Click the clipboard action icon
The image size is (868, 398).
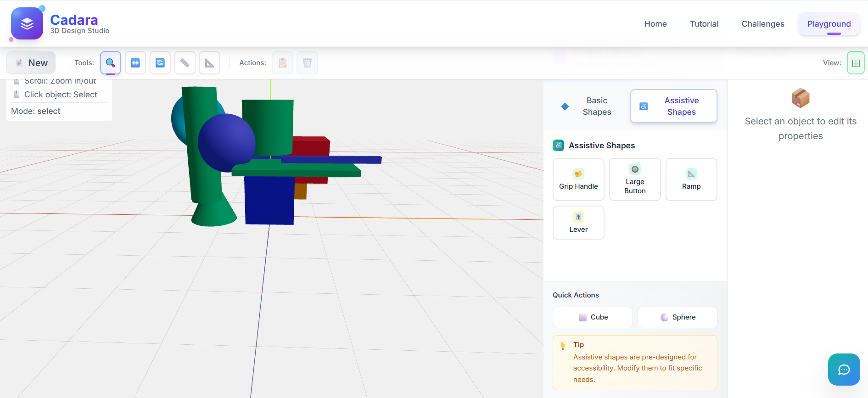pyautogui.click(x=283, y=63)
